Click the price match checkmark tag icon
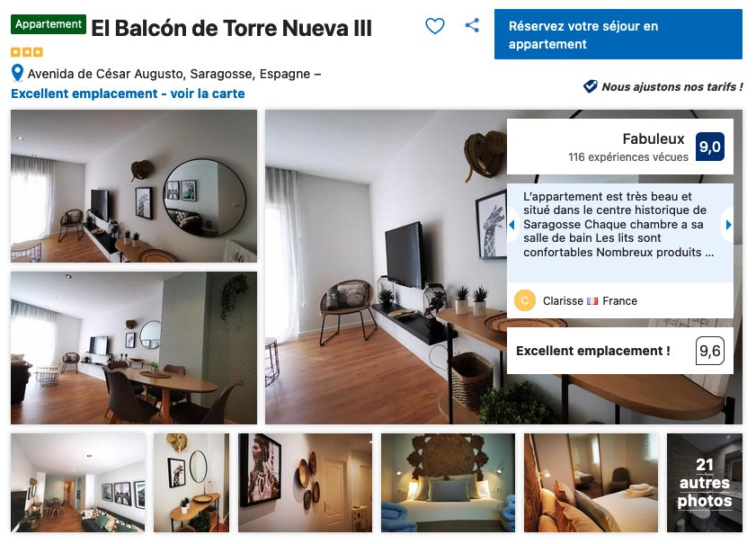This screenshot has height=544, width=756. tap(590, 86)
